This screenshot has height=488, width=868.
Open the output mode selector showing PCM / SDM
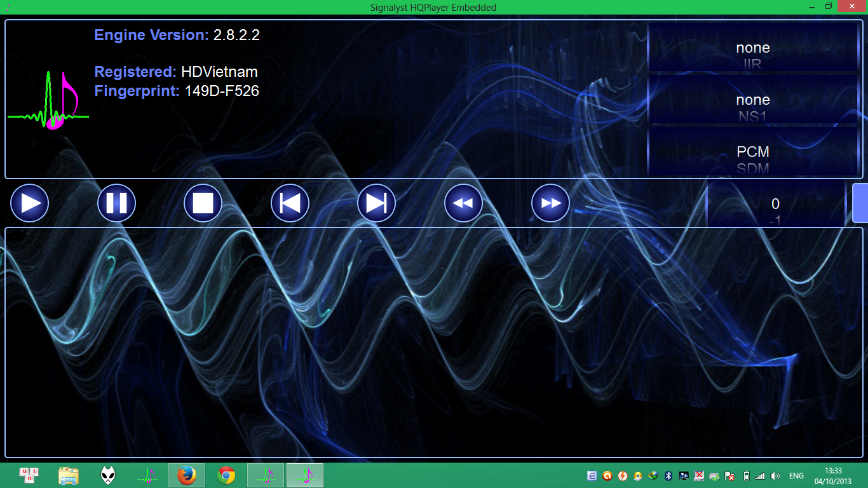(x=753, y=152)
